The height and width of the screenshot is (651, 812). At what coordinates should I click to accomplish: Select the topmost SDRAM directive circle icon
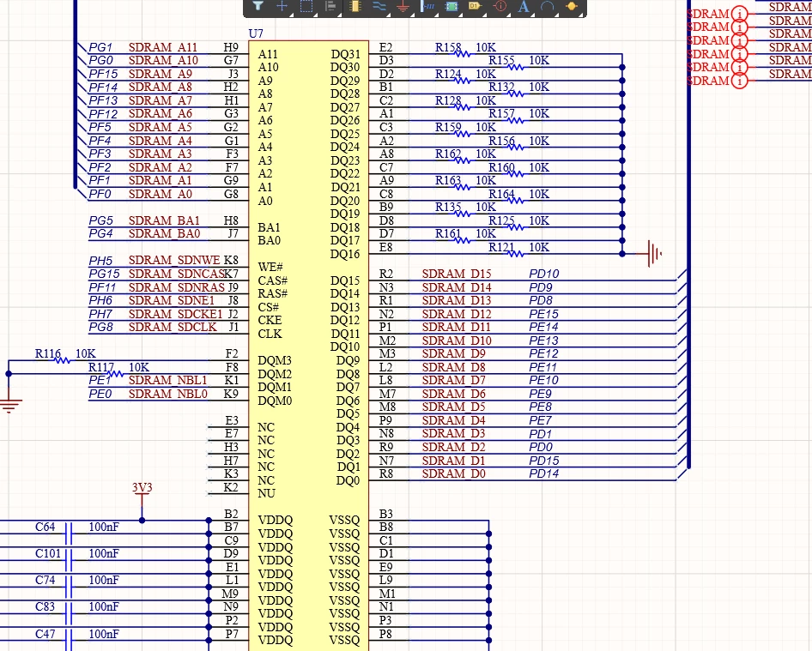click(x=740, y=14)
